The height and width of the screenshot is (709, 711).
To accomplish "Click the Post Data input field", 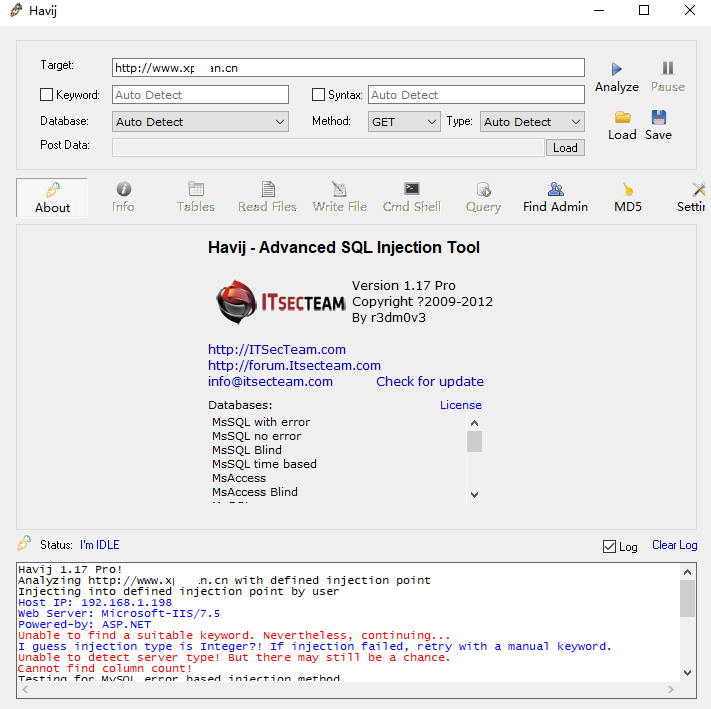I will point(328,148).
